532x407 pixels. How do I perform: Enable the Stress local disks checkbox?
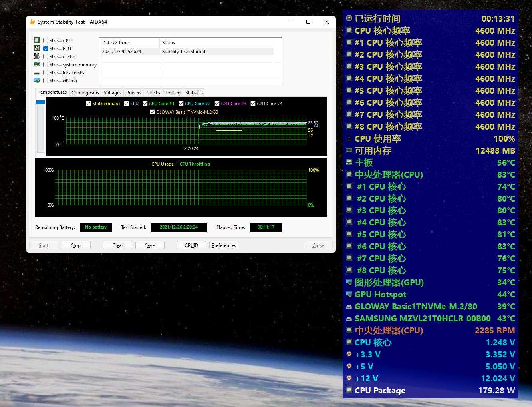(46, 72)
